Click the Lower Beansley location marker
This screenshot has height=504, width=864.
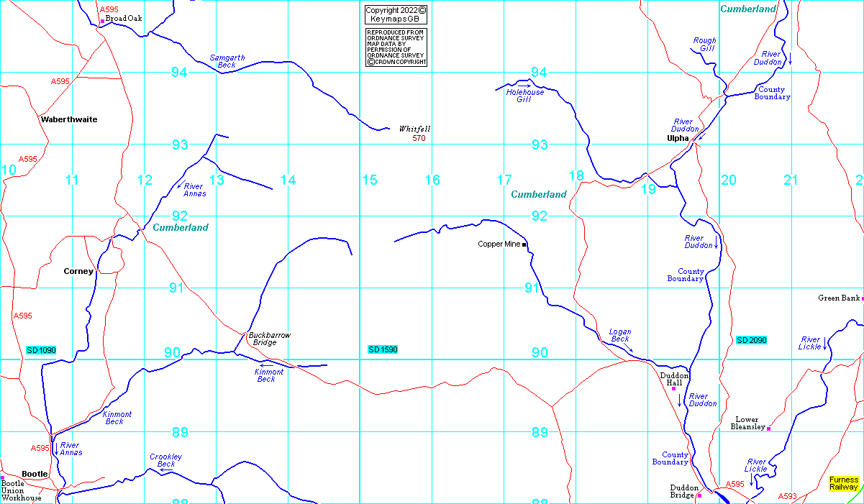[x=769, y=429]
